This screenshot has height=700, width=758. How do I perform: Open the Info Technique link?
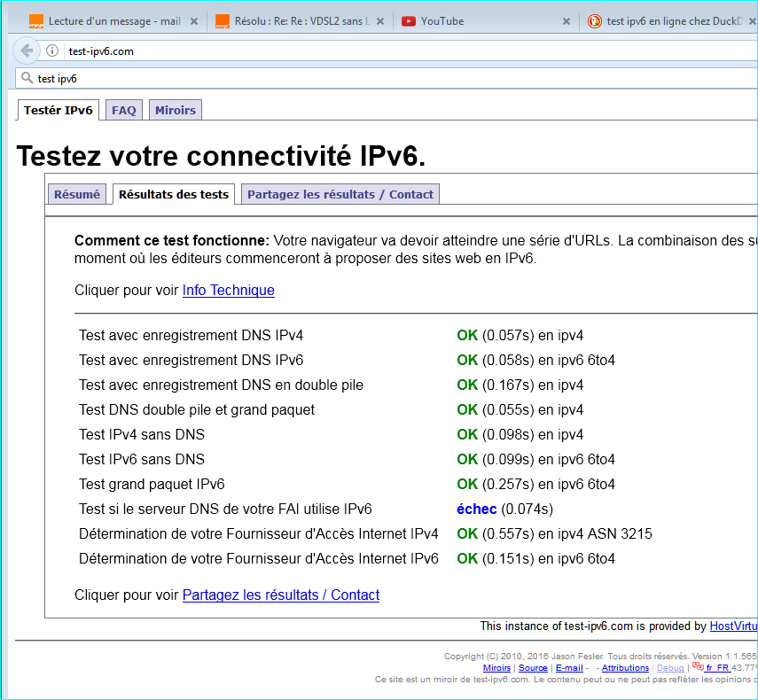click(228, 290)
